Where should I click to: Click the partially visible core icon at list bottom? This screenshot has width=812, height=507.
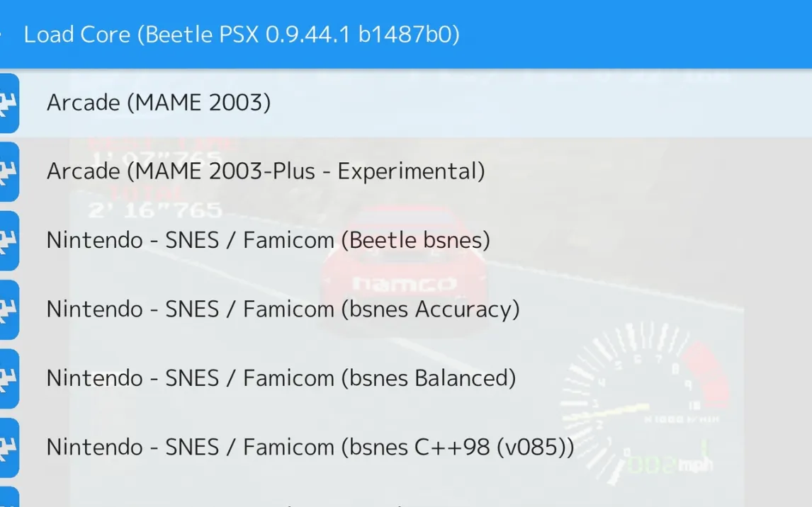(9, 499)
